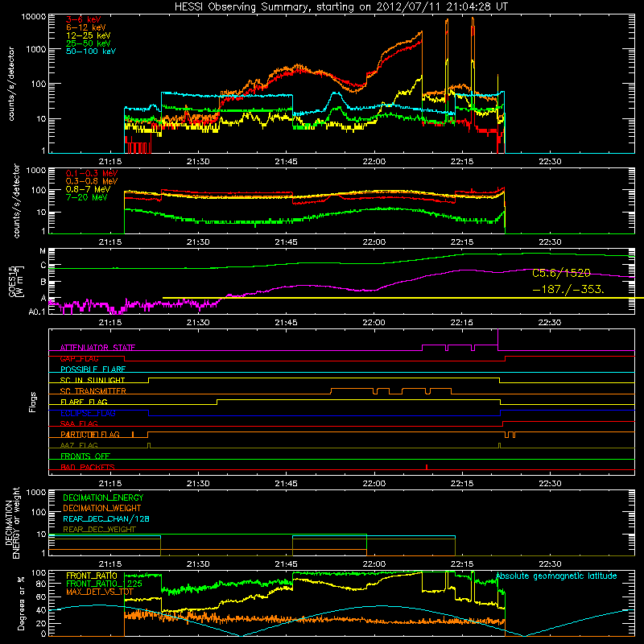Select the ATTENUATOR_STATE flag label
This screenshot has width=644, height=644.
[97, 348]
